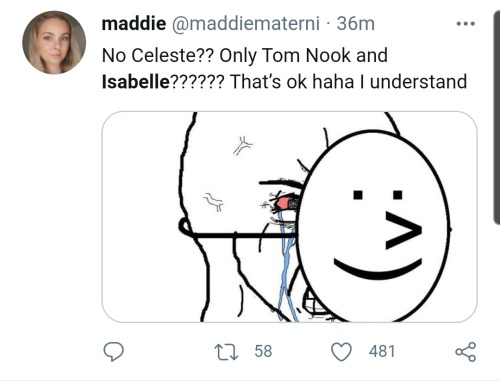
Task: Open the three-dot more options menu
Action: (x=466, y=24)
